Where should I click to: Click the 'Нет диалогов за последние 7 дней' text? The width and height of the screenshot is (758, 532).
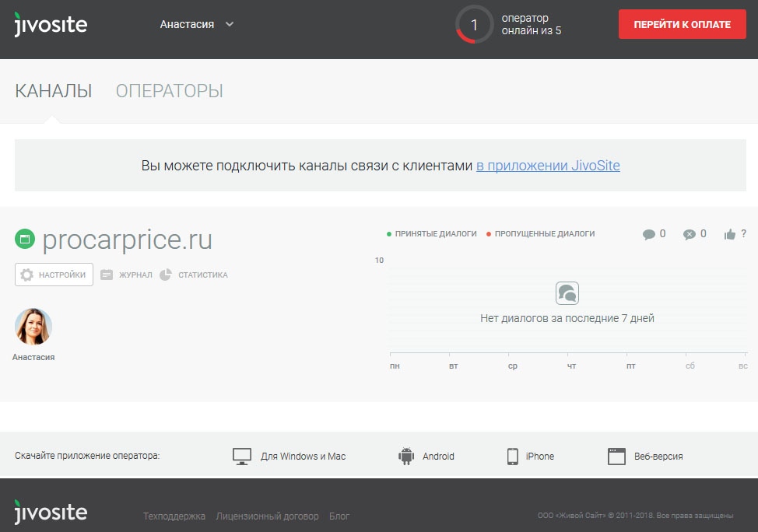point(567,318)
